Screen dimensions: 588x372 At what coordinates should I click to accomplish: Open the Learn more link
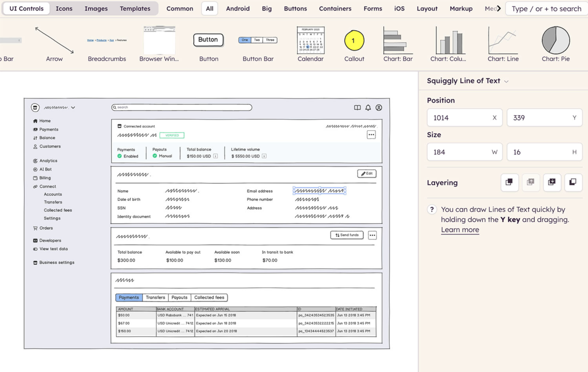click(x=460, y=230)
